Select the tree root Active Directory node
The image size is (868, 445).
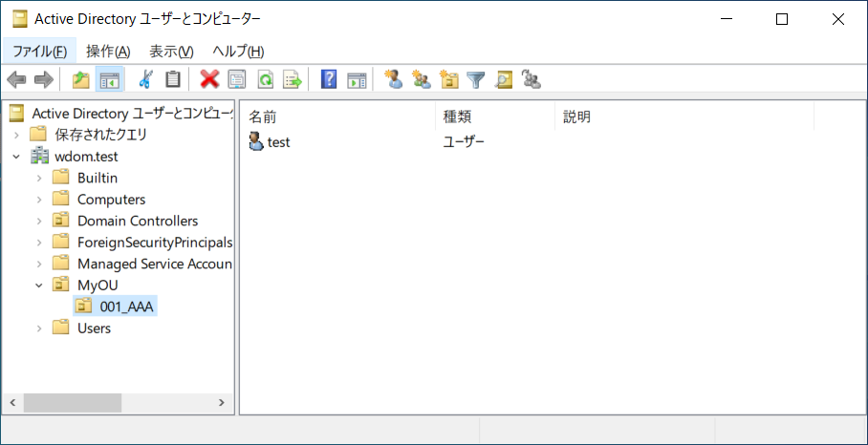click(132, 114)
